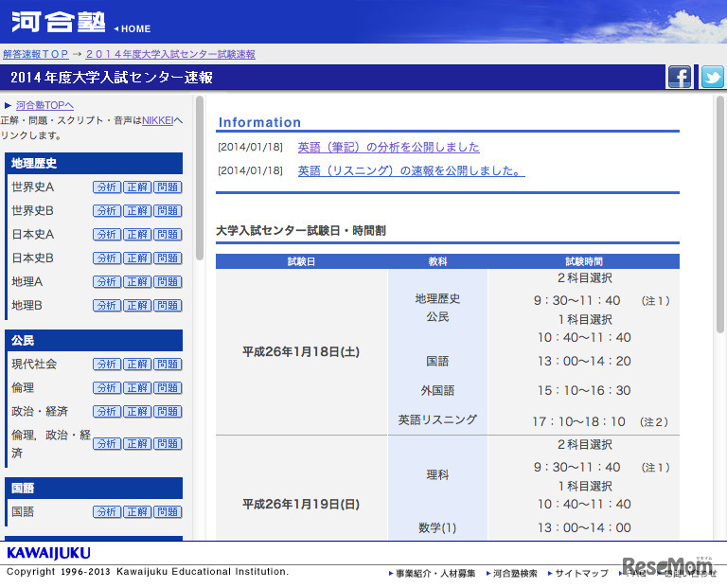Click 分析 button for 国語
The image size is (727, 588).
[x=107, y=512]
